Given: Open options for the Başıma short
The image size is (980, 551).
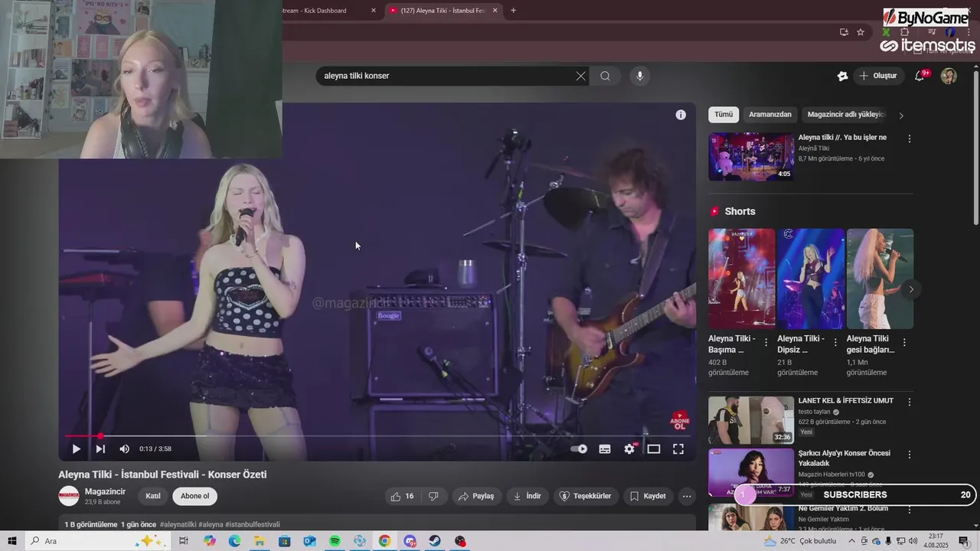Looking at the screenshot, I should [766, 343].
